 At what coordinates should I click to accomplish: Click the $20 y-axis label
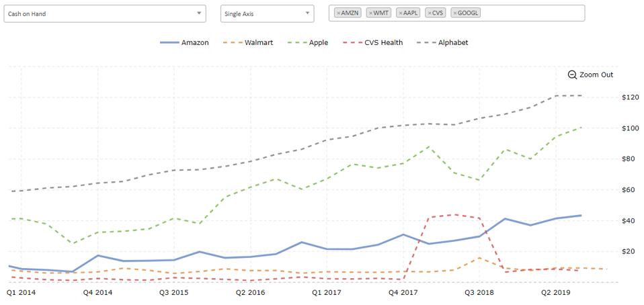click(x=629, y=251)
